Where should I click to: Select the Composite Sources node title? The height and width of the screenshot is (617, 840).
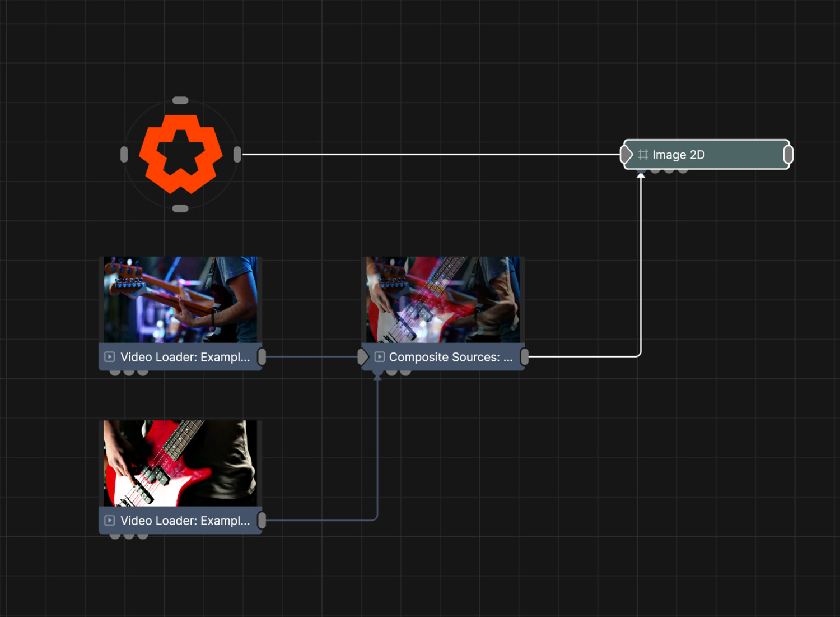click(450, 357)
